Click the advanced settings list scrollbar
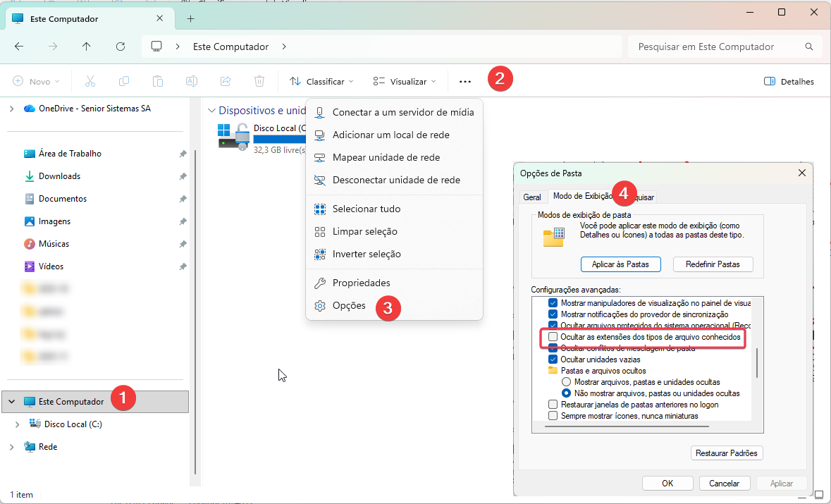The height and width of the screenshot is (504, 831). [757, 363]
